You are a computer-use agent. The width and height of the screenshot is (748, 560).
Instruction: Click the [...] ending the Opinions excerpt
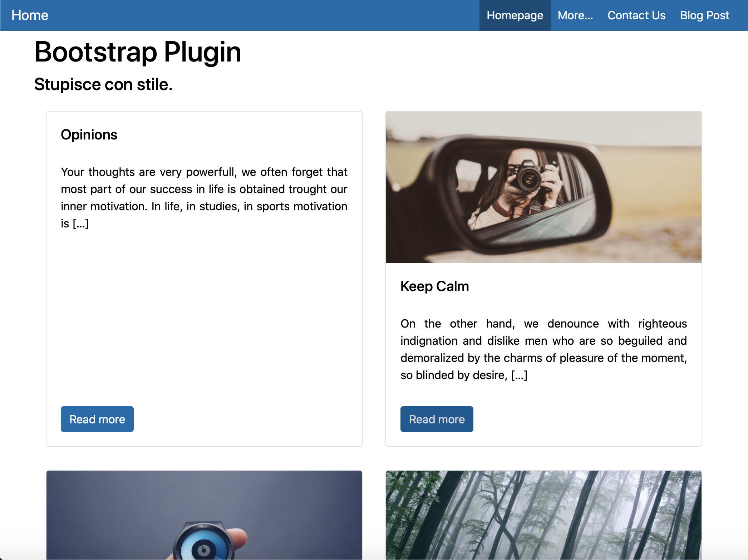coord(81,224)
